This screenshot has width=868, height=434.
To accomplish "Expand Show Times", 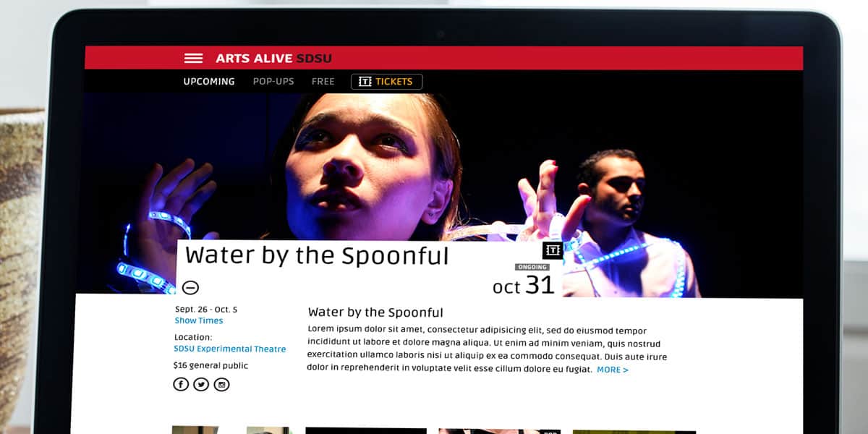I will point(199,320).
